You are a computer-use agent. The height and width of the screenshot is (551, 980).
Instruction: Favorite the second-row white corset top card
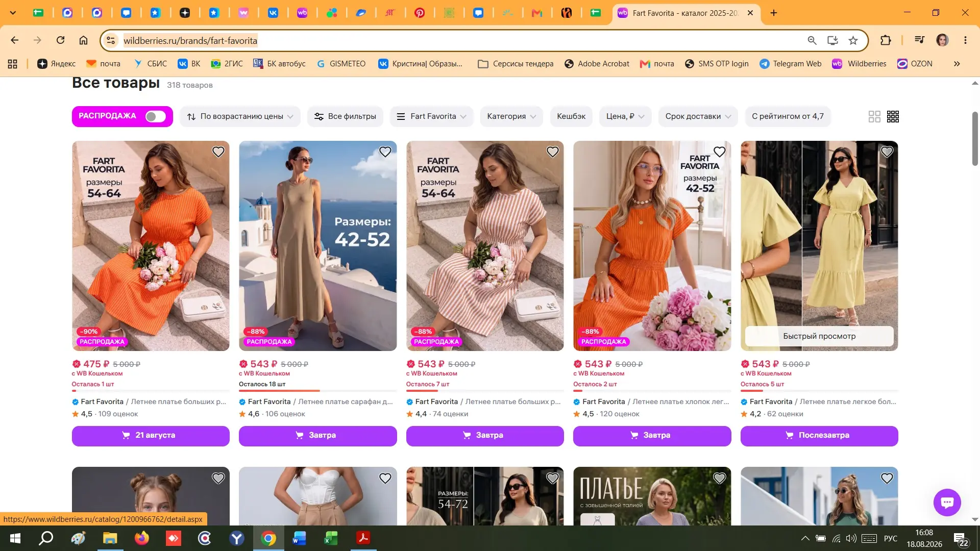(385, 479)
